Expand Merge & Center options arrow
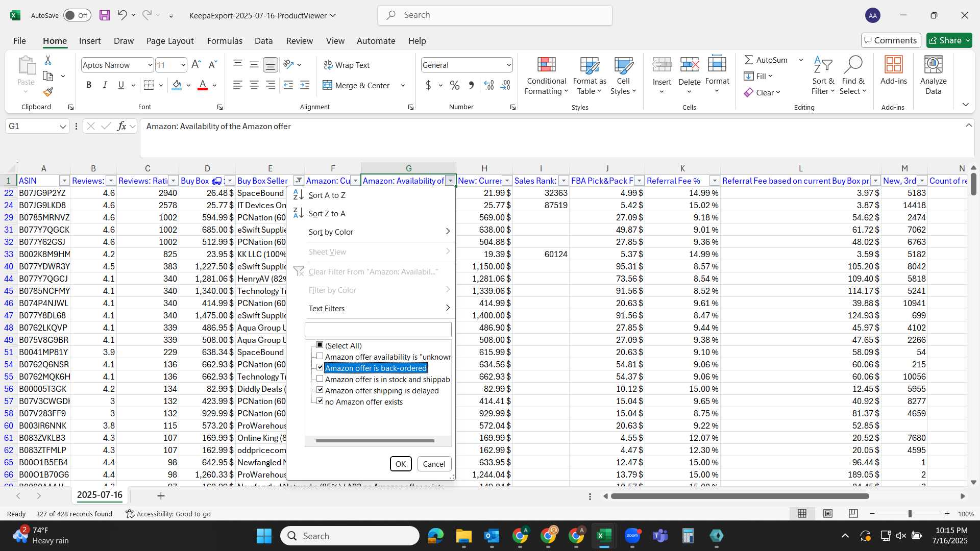The image size is (980, 551). [403, 85]
